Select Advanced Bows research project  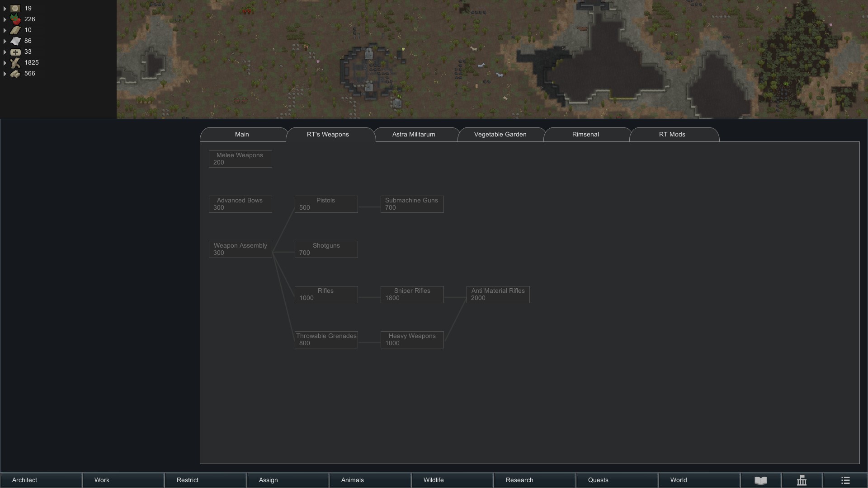tap(241, 204)
